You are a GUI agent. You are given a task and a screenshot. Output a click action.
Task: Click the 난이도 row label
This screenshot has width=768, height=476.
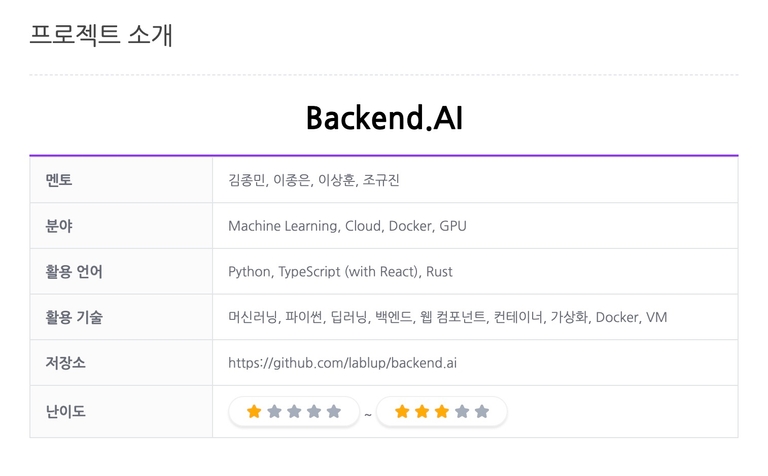[x=65, y=411]
